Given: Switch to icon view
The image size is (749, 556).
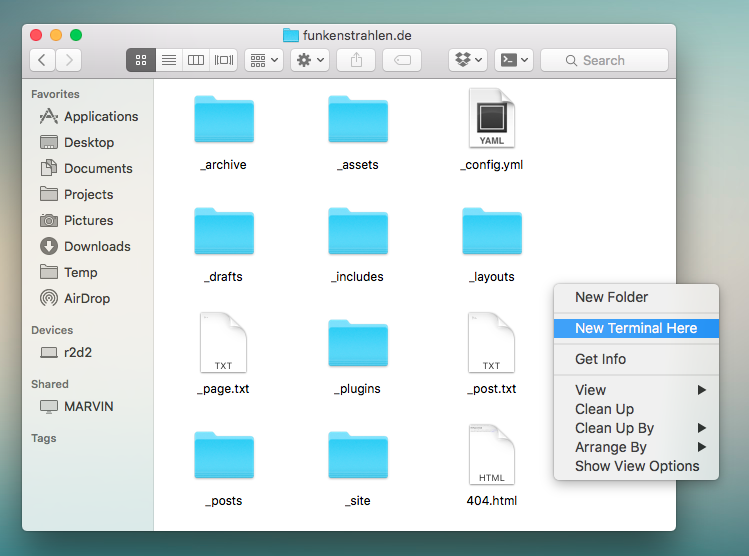Looking at the screenshot, I should pos(141,60).
